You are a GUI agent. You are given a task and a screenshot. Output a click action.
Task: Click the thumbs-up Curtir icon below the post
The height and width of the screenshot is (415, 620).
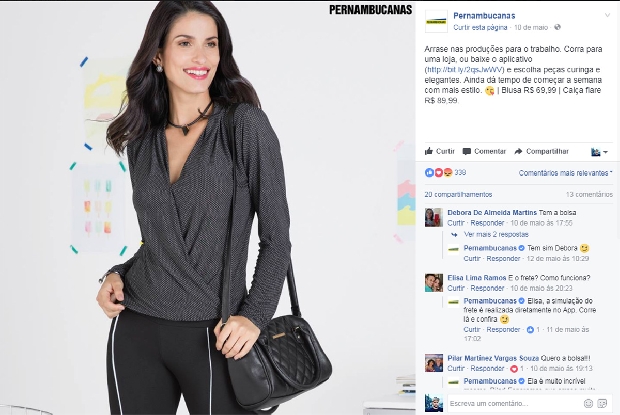click(429, 151)
